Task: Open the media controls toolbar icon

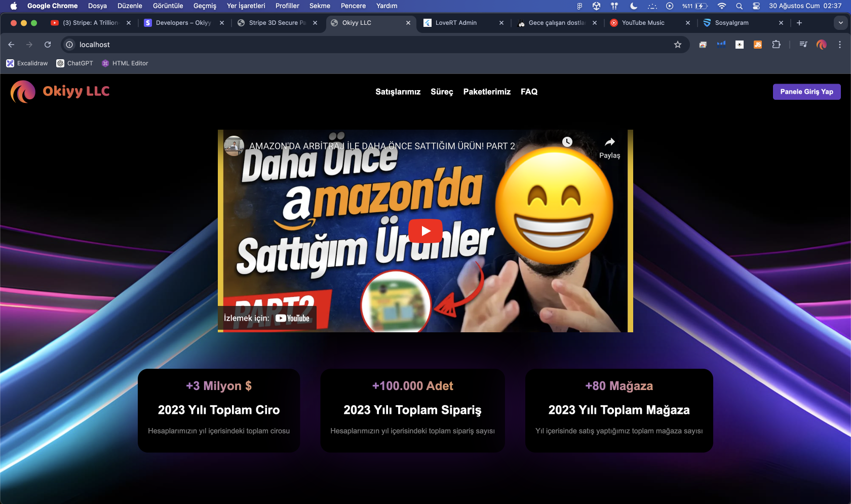Action: coord(803,45)
